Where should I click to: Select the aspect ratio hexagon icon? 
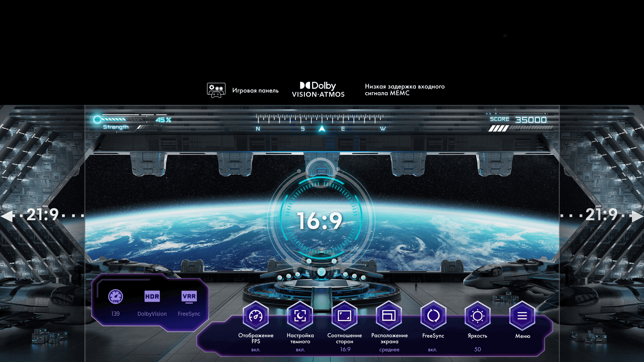(x=344, y=316)
